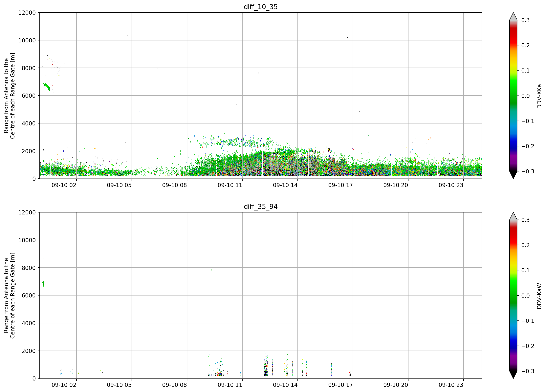546x392 pixels.
Task: Click the 0.3 tick on DDV-KaW colorbar
Action: (x=526, y=220)
